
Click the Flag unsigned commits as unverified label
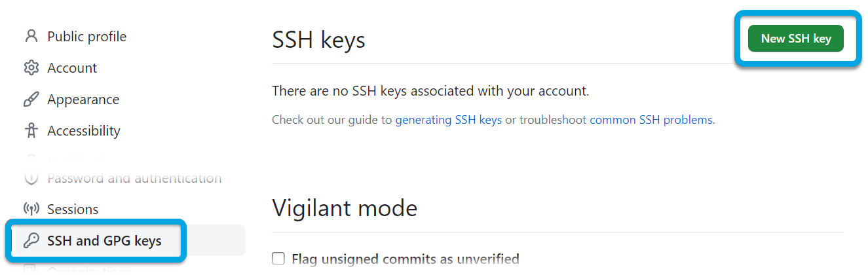coord(405,259)
